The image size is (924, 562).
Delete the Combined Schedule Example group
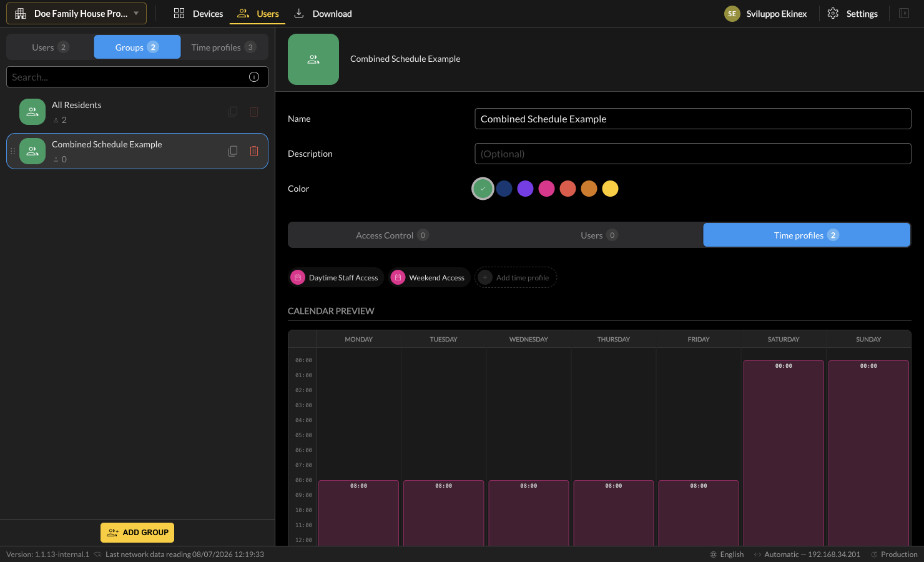tap(254, 151)
